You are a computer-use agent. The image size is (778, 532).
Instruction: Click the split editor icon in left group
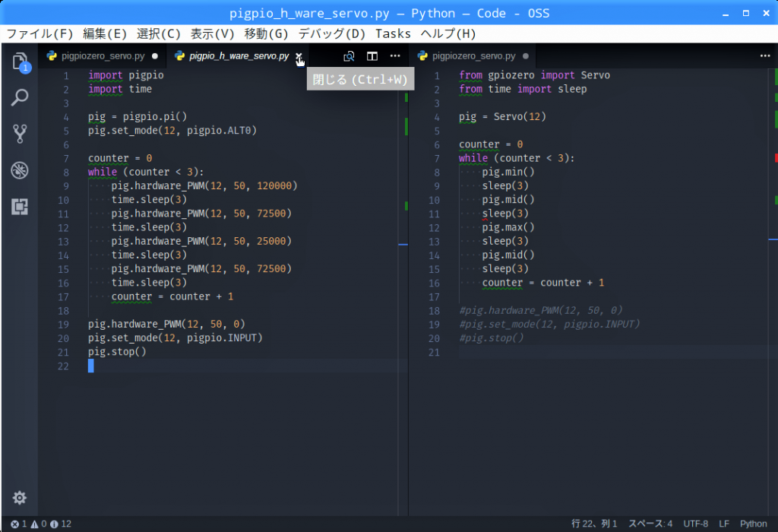pyautogui.click(x=372, y=56)
